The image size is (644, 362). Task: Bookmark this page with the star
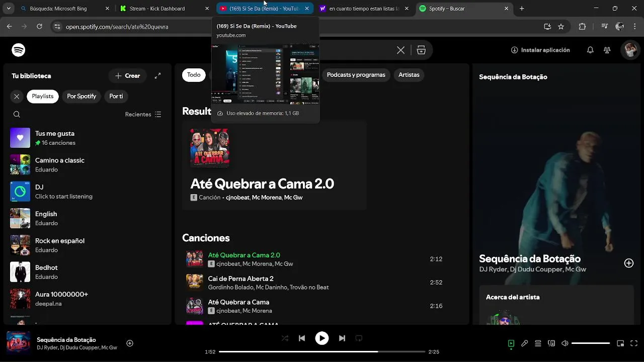click(x=561, y=27)
